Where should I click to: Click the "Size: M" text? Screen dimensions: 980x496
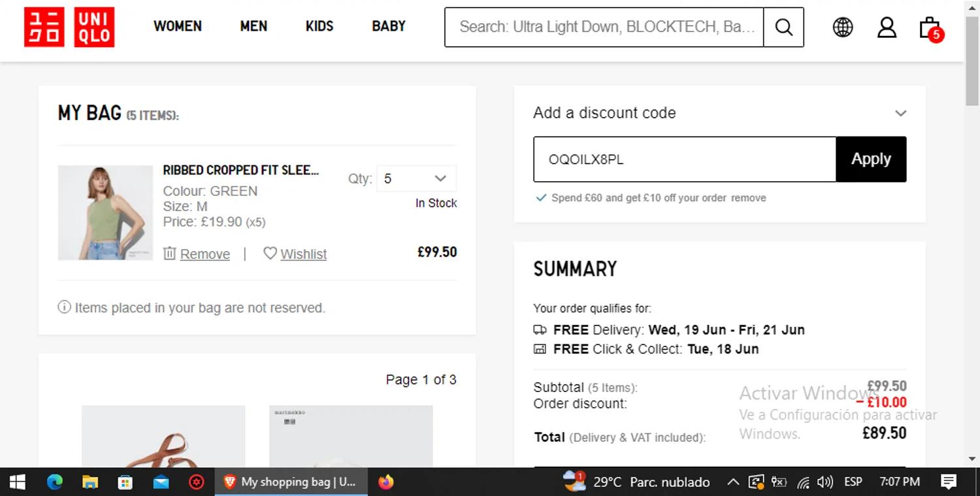pyautogui.click(x=185, y=207)
